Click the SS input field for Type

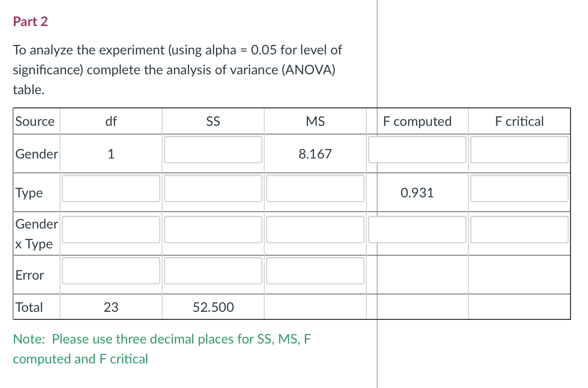pos(213,189)
